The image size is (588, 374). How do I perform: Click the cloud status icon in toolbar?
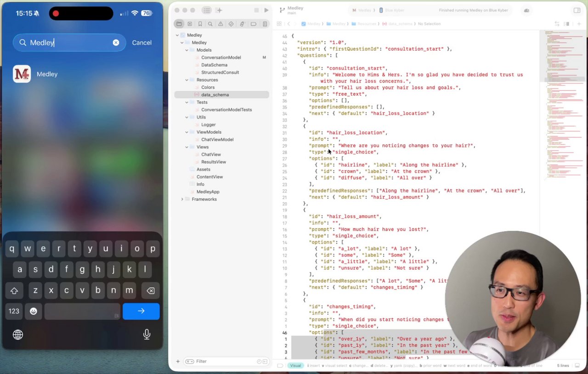tap(526, 11)
